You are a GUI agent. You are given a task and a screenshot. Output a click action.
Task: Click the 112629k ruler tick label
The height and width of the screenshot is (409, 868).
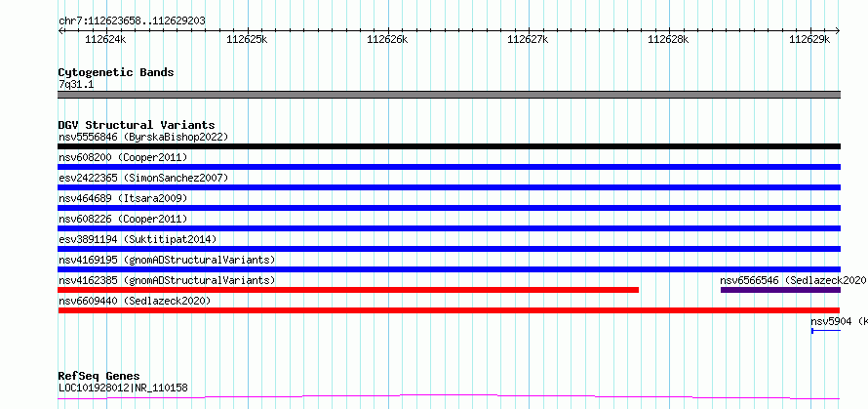809,39
